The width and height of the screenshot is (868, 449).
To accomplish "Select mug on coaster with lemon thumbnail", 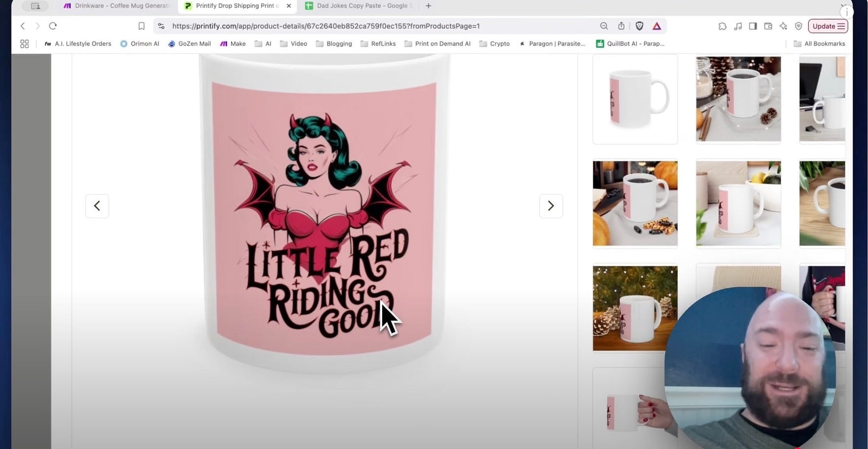I will [738, 203].
